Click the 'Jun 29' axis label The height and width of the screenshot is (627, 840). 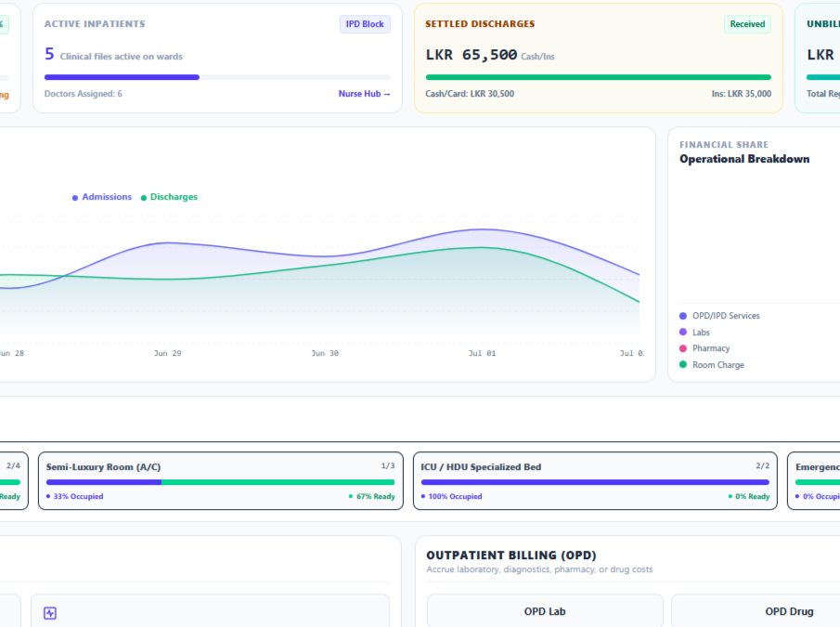(x=168, y=353)
